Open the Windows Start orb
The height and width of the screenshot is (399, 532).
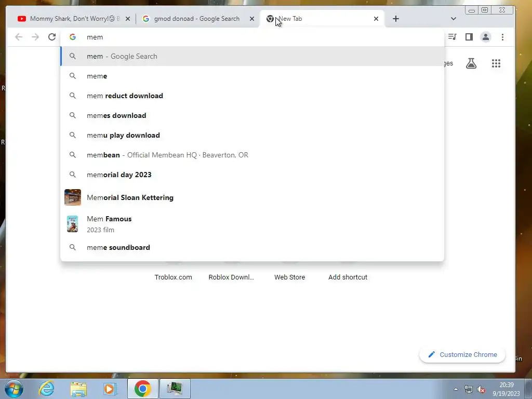14,389
